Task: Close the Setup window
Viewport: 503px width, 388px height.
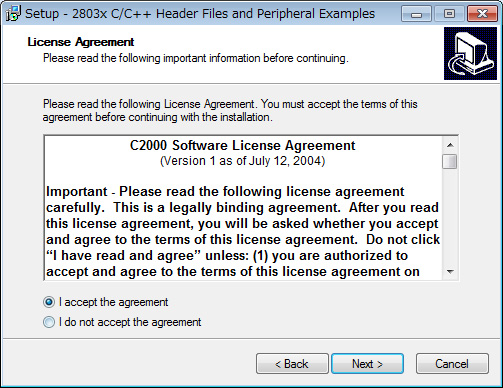Action: click(x=482, y=14)
